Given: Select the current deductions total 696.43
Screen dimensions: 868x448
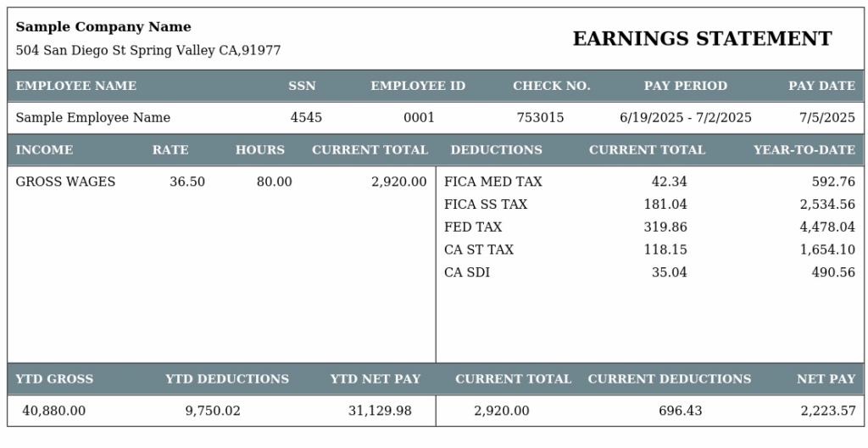Looking at the screenshot, I should pos(681,411).
